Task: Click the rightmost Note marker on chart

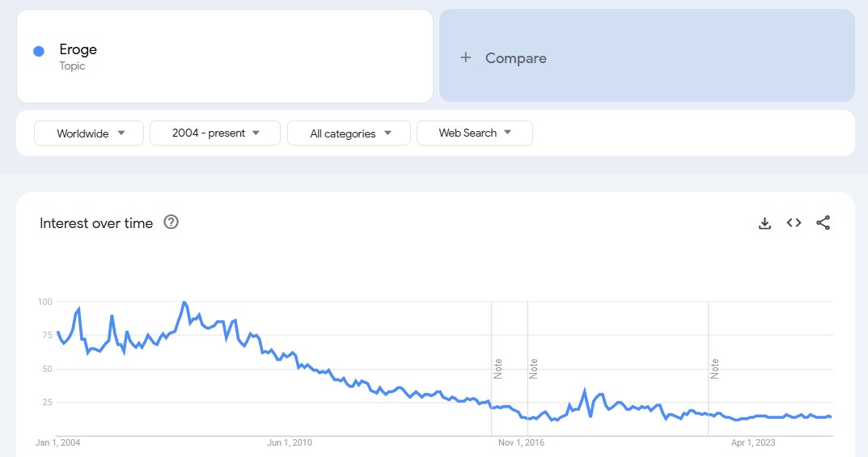Action: click(x=715, y=369)
